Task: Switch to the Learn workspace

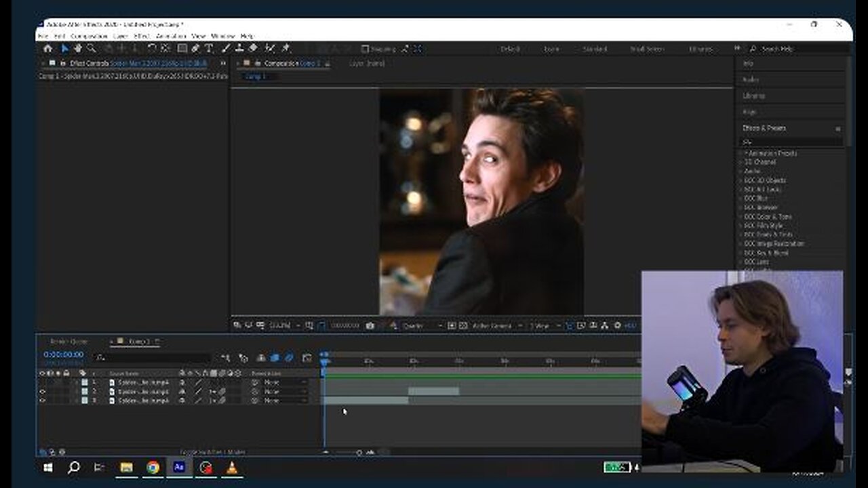Action: [x=551, y=49]
